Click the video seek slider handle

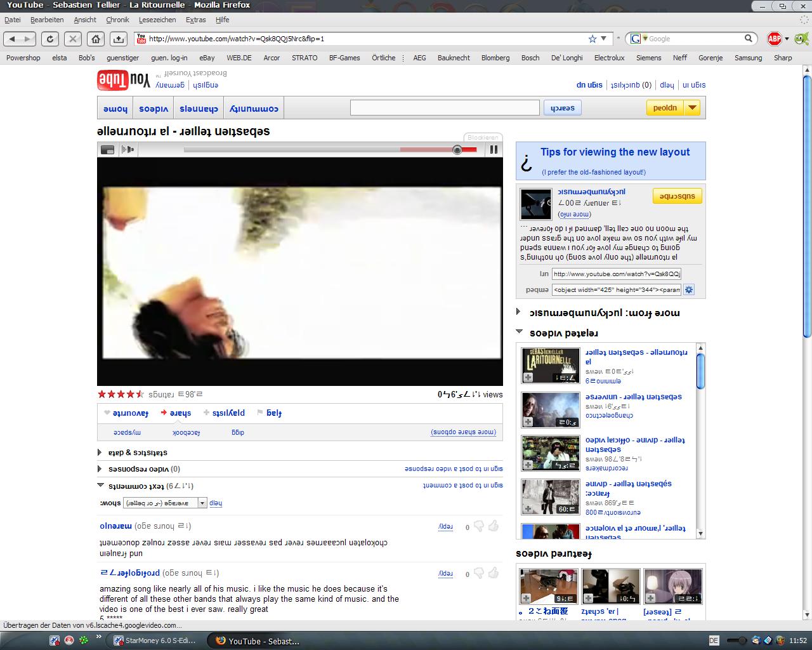pyautogui.click(x=457, y=150)
